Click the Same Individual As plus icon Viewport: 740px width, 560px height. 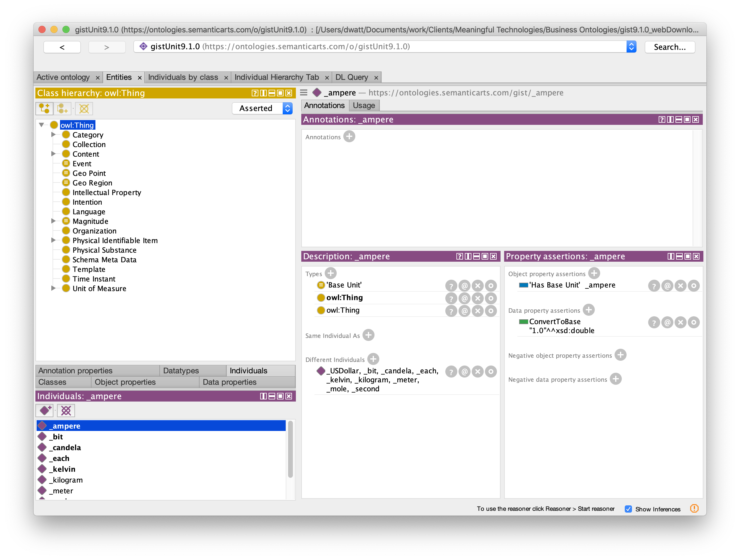pyautogui.click(x=369, y=335)
